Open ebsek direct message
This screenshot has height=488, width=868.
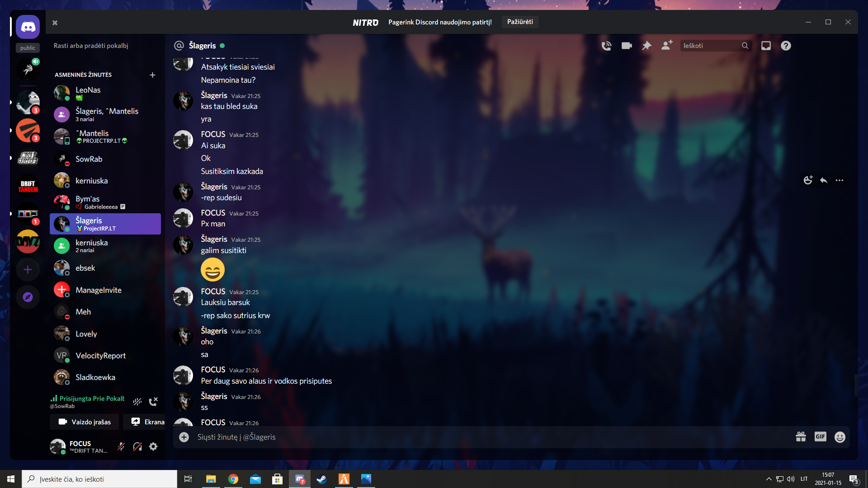tap(105, 268)
